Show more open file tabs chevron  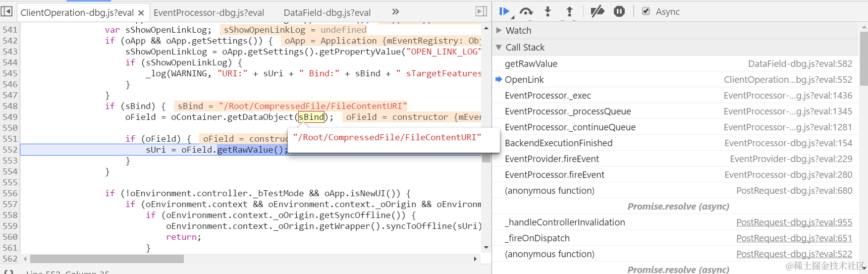point(395,11)
